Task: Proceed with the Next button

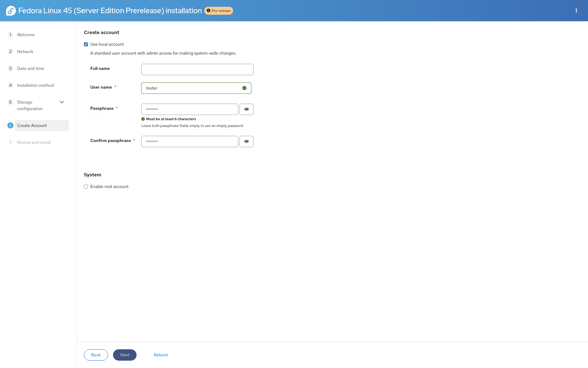Action: (x=125, y=355)
